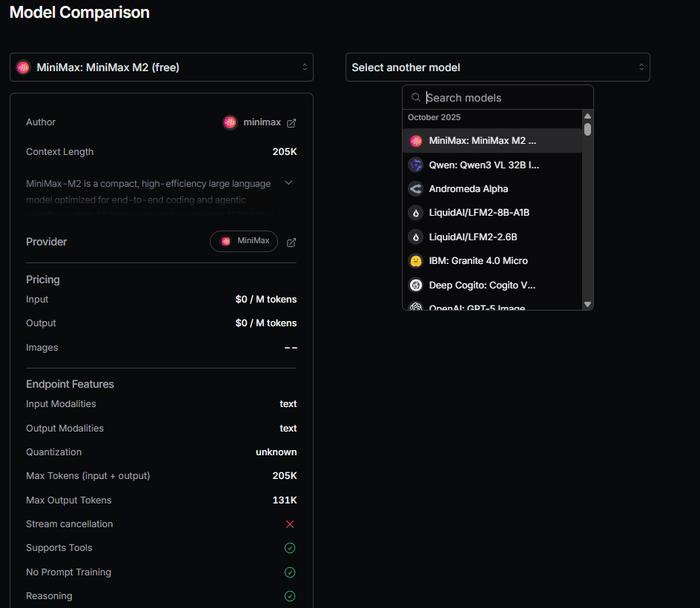Click the minimax author name link
Image resolution: width=700 pixels, height=608 pixels.
(x=262, y=122)
